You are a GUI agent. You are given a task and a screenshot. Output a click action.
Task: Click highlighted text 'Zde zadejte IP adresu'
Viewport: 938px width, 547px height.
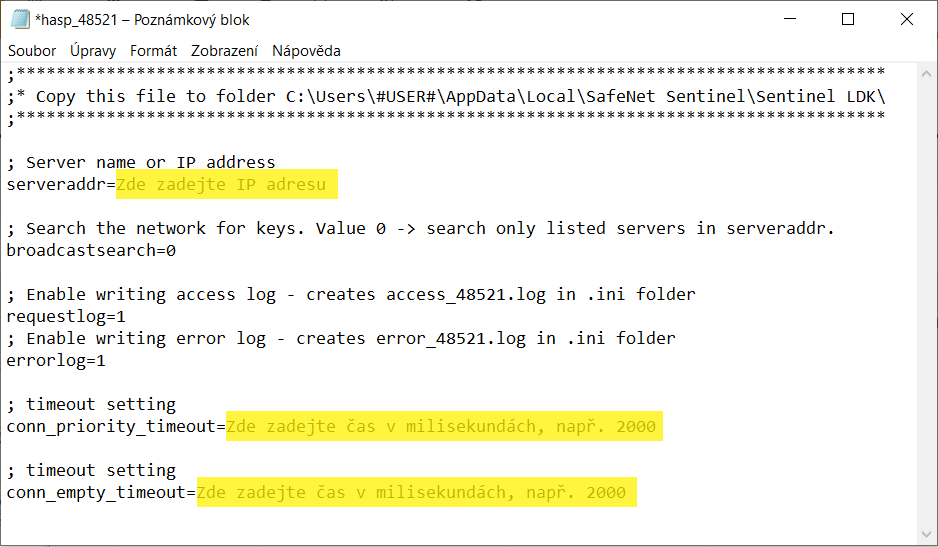point(221,184)
